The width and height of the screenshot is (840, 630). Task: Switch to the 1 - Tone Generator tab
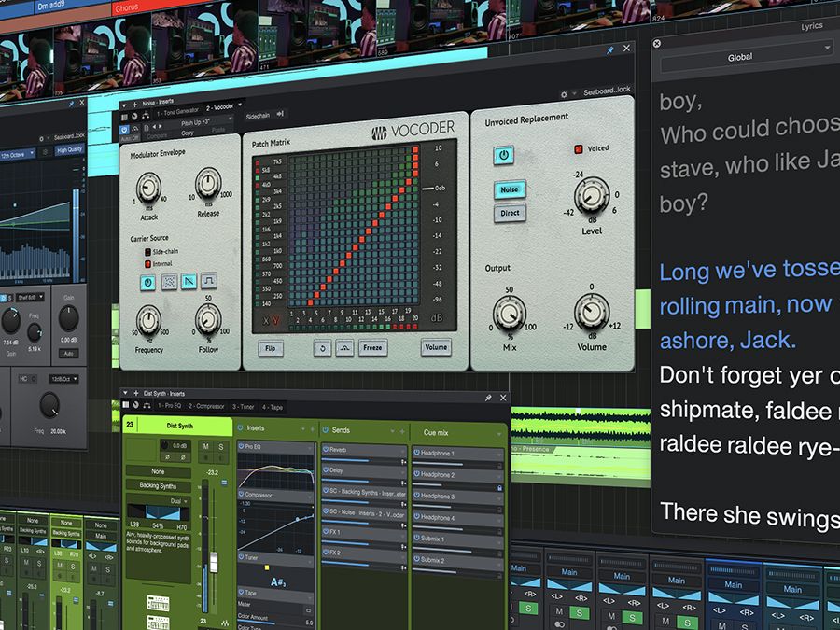coord(177,112)
